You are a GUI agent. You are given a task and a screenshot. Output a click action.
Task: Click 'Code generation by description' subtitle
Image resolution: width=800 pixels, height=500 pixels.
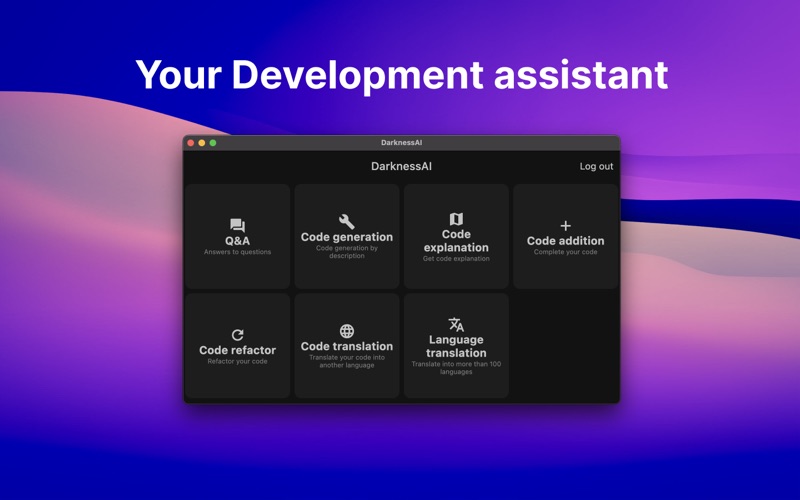point(346,252)
